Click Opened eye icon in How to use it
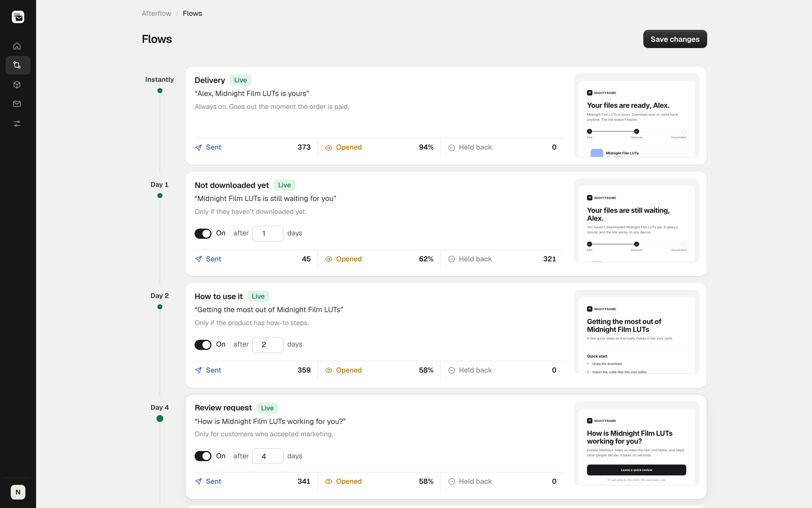The width and height of the screenshot is (812, 508). 329,370
